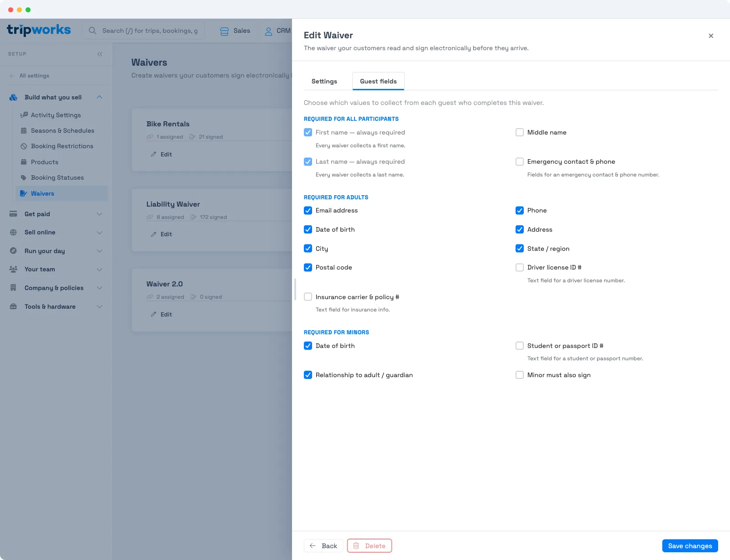Click Edit on the Bike Rentals waiver
This screenshot has height=560, width=730.
click(161, 154)
